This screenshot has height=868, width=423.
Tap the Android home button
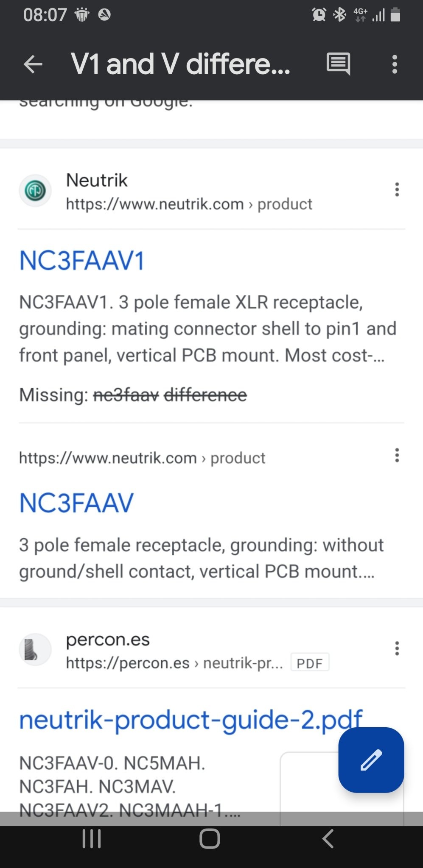coord(210,839)
